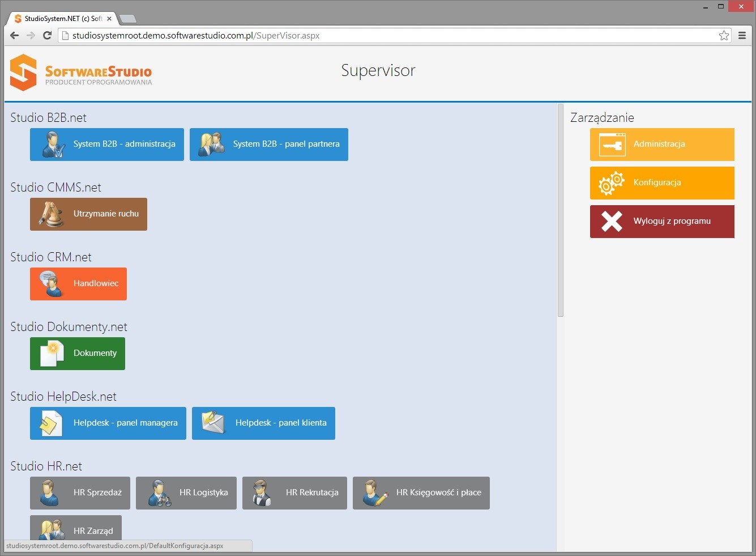This screenshot has width=756, height=556.
Task: Click the Studio HelpDesk.net section heading
Action: [x=63, y=397]
